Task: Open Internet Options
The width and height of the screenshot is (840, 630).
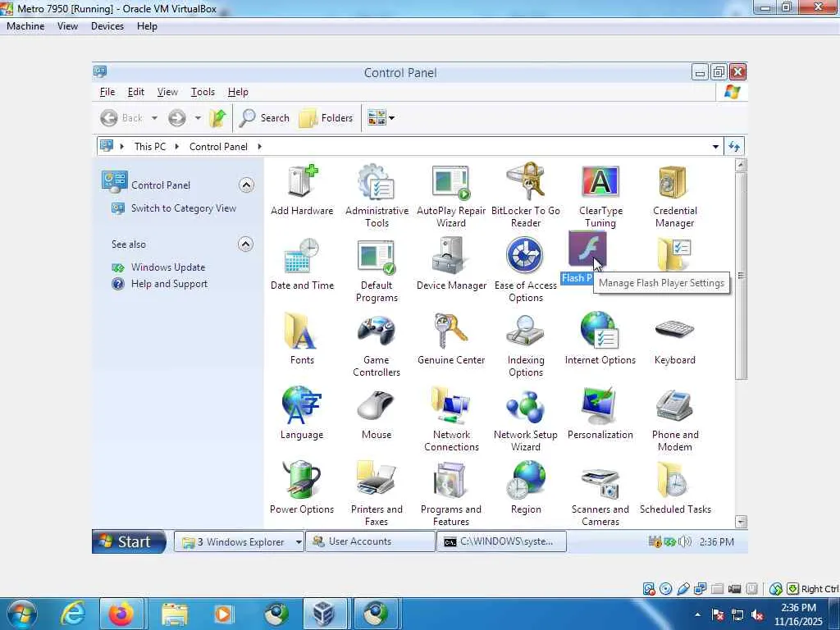Action: (x=600, y=339)
